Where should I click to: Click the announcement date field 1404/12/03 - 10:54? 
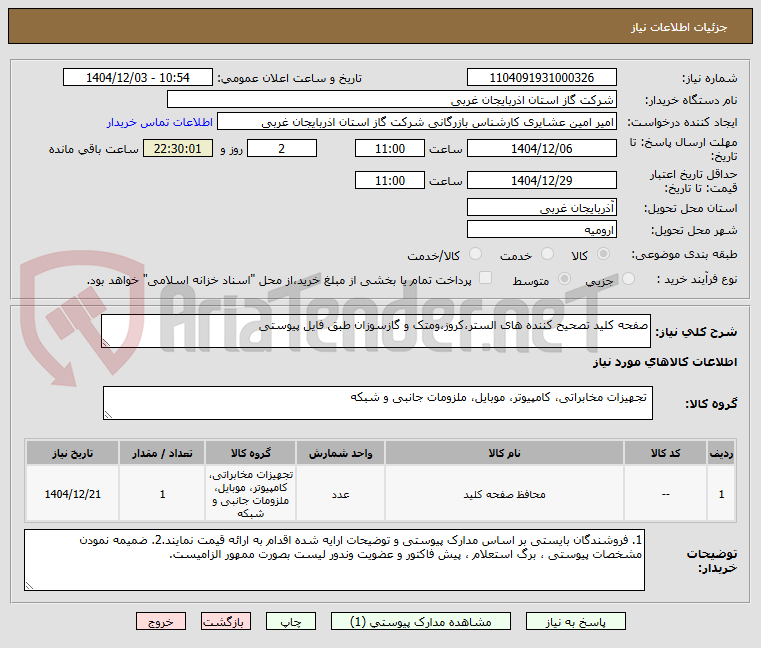tap(138, 78)
